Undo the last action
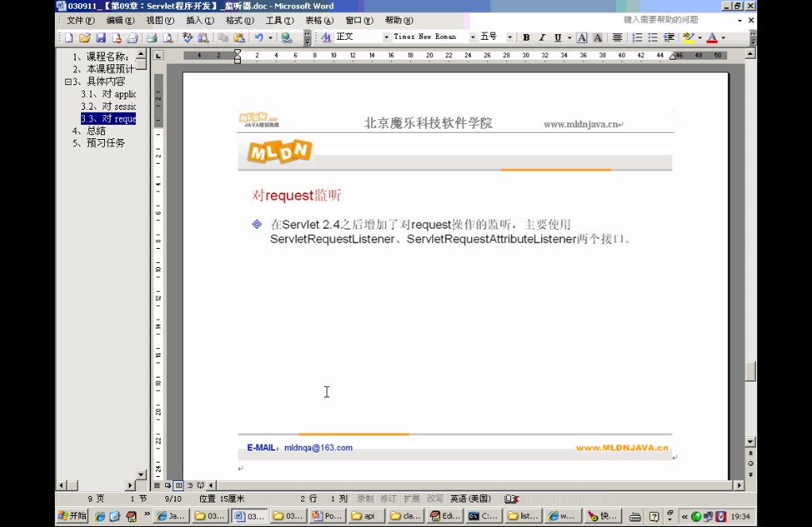The image size is (812, 527). click(x=259, y=37)
